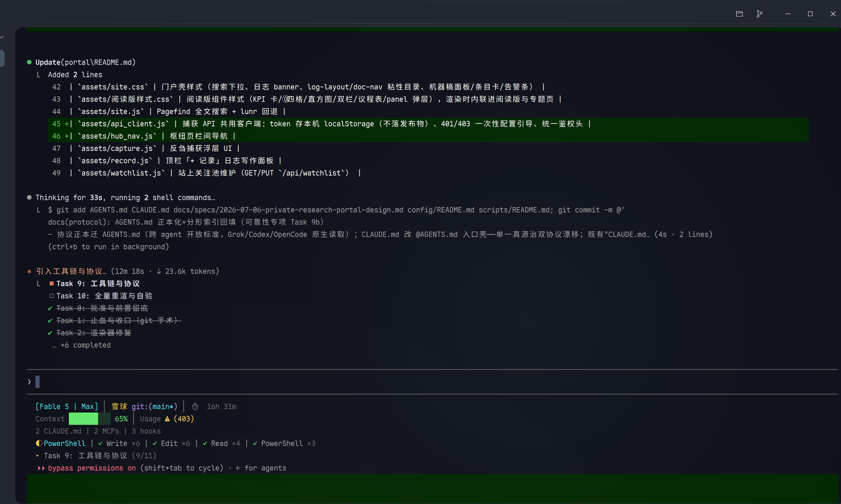Click the arrow before Task 9 status line
The image size is (841, 504).
pos(38,456)
